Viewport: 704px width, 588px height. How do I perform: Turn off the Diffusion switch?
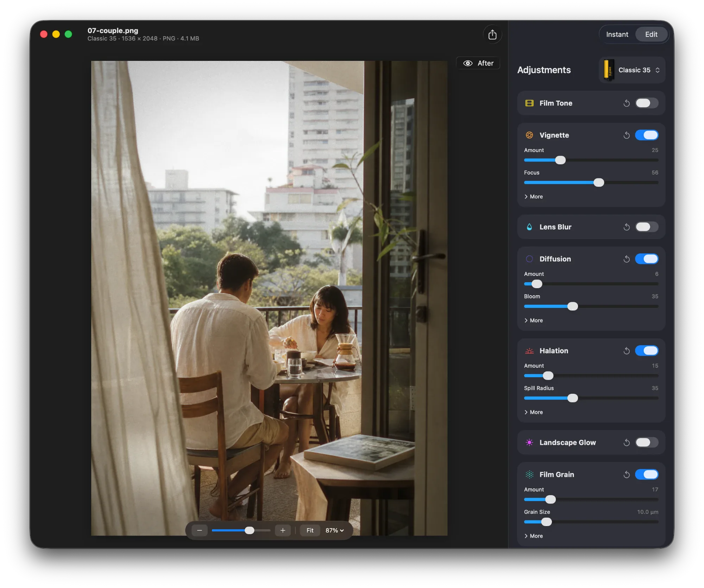(x=647, y=259)
